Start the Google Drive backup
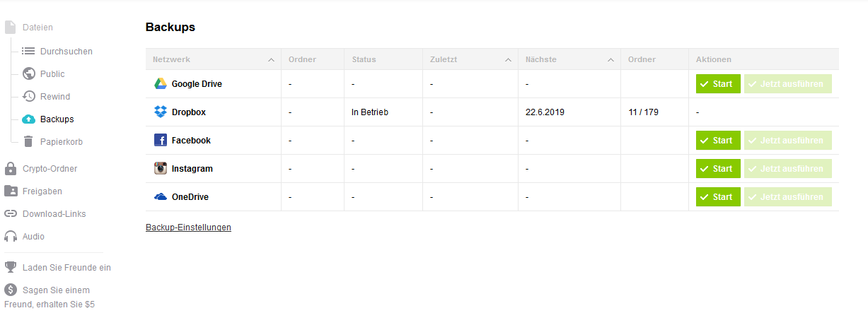Viewport: 868px width, 325px height. pos(717,84)
